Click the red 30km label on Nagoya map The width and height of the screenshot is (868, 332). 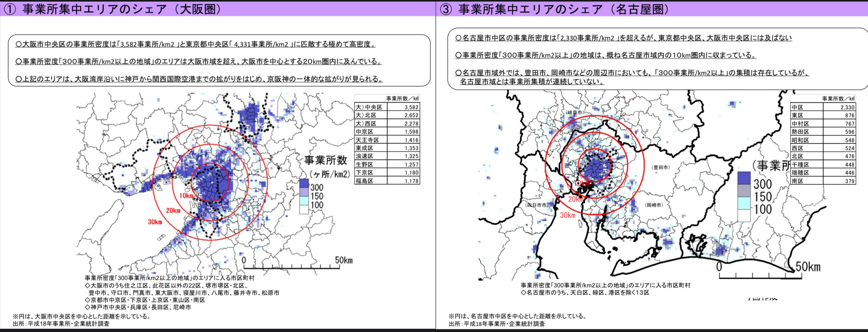(567, 215)
